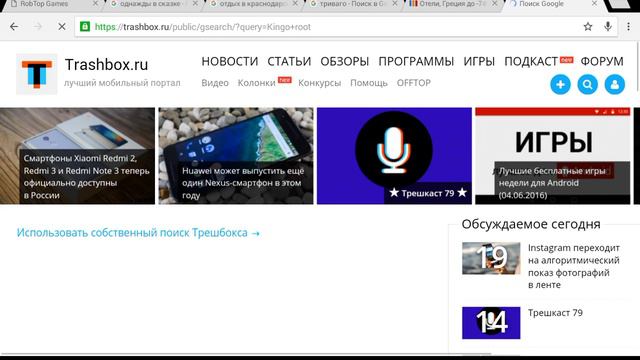The height and width of the screenshot is (360, 640).
Task: Click the browser forward arrow
Action: tap(38, 27)
